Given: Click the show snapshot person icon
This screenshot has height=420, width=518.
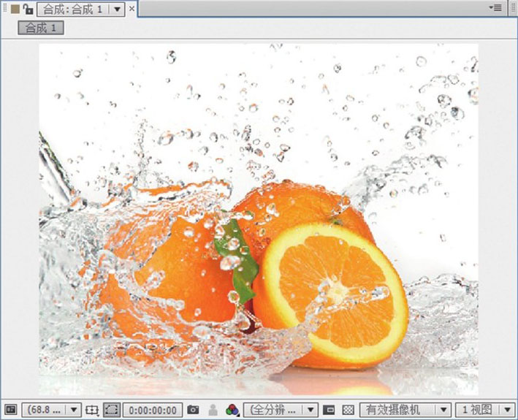Looking at the screenshot, I should [213, 411].
